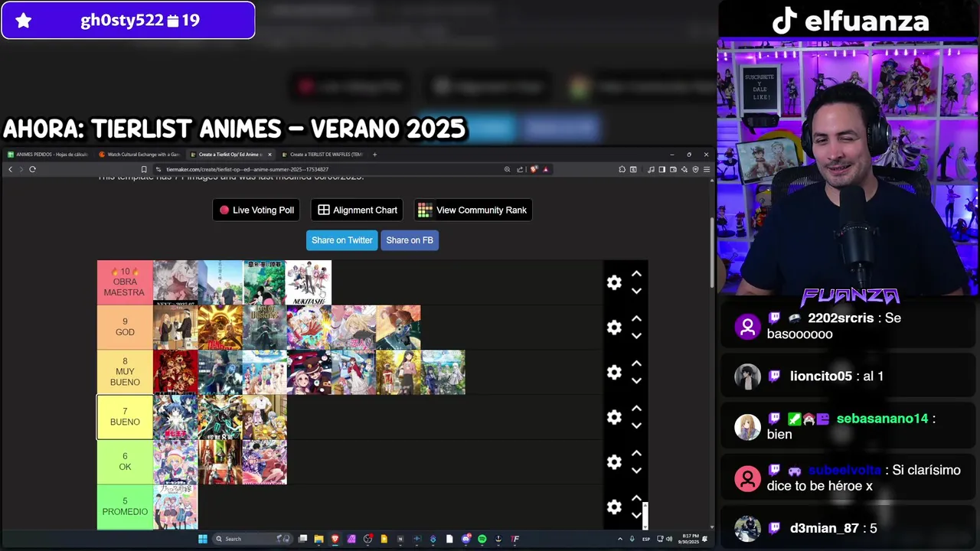This screenshot has height=551, width=980.
Task: Move 6 OK row up with arrow
Action: click(636, 454)
